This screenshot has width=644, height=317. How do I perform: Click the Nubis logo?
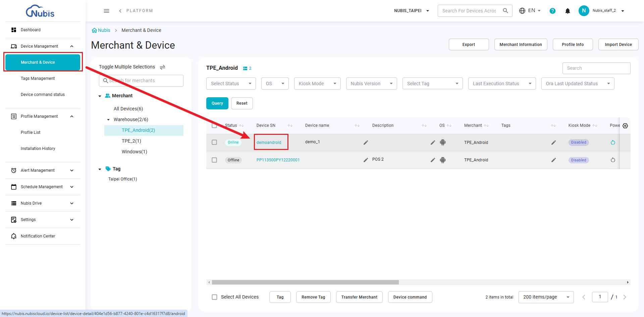pyautogui.click(x=40, y=11)
